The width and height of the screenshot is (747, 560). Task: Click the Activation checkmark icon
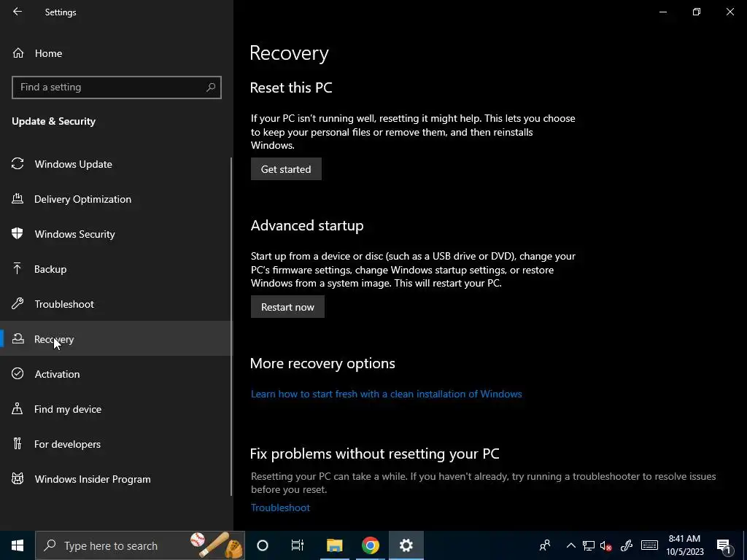tap(18, 373)
